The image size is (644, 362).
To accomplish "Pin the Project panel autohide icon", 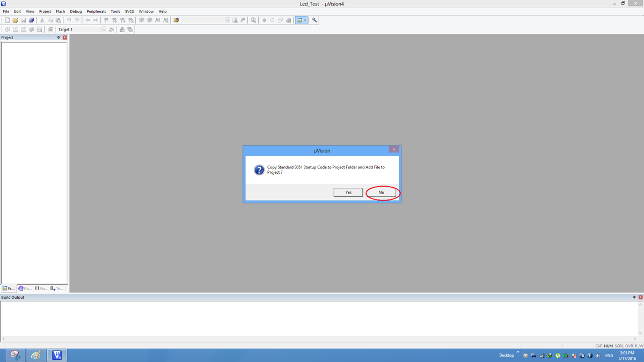I will point(58,38).
